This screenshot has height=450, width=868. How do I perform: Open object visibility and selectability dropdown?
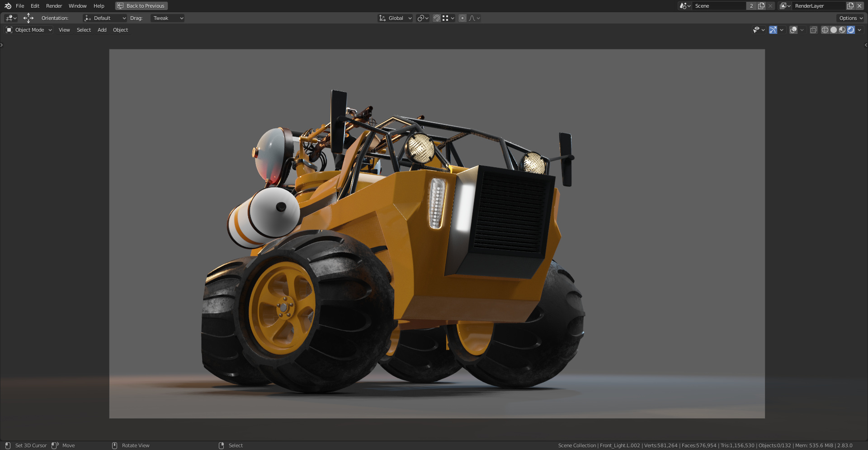[x=759, y=30]
